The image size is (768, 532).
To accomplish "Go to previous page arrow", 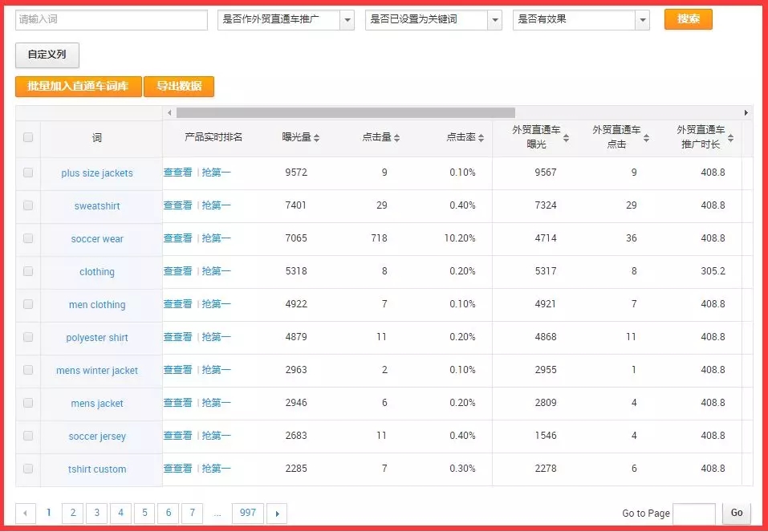I will (x=26, y=514).
